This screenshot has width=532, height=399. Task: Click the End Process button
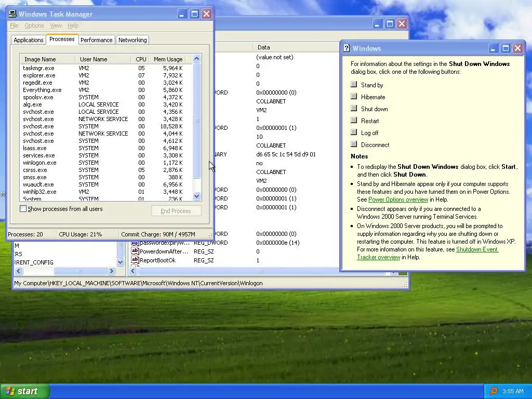(176, 211)
